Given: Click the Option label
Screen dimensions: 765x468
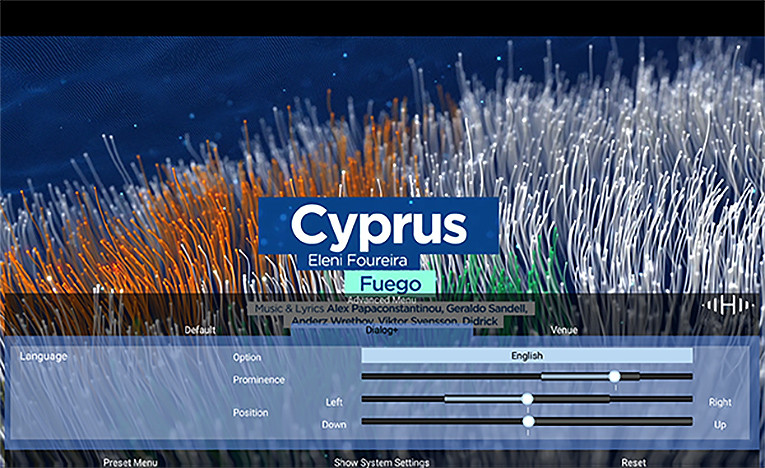Looking at the screenshot, I should point(247,357).
